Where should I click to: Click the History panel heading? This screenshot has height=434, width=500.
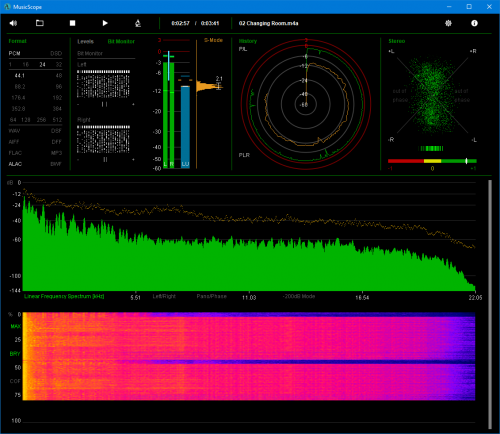pos(248,41)
